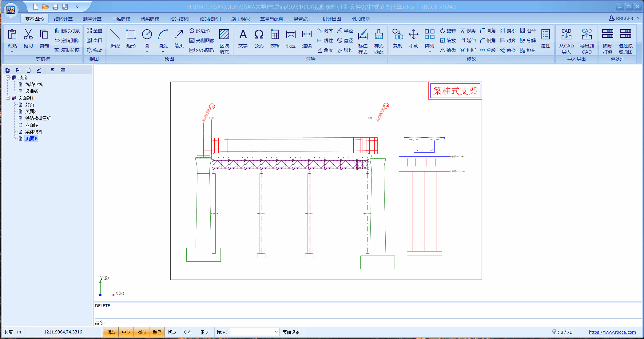
Task: Toggle endpoint snap (端点)
Action: (111, 332)
